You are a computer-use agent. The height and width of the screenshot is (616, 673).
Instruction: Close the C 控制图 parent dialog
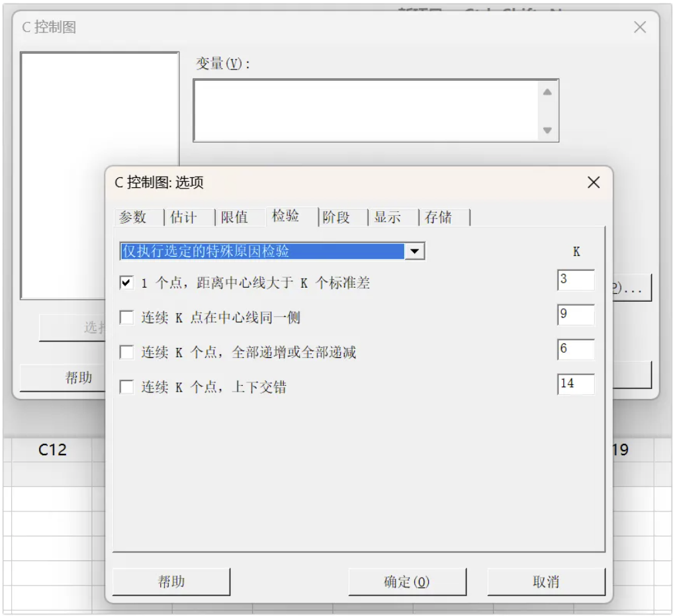pos(640,27)
